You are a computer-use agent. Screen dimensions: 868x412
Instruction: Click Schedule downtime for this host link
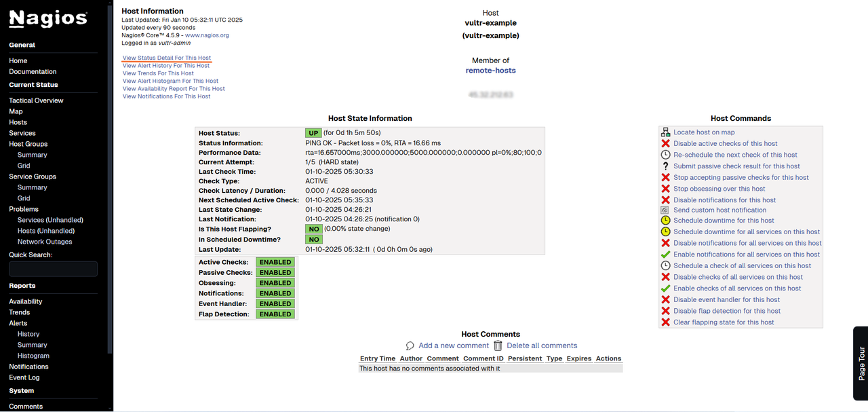tap(724, 221)
